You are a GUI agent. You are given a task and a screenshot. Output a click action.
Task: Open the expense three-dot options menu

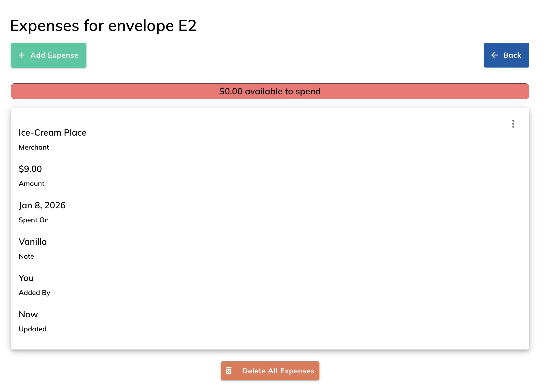point(513,124)
